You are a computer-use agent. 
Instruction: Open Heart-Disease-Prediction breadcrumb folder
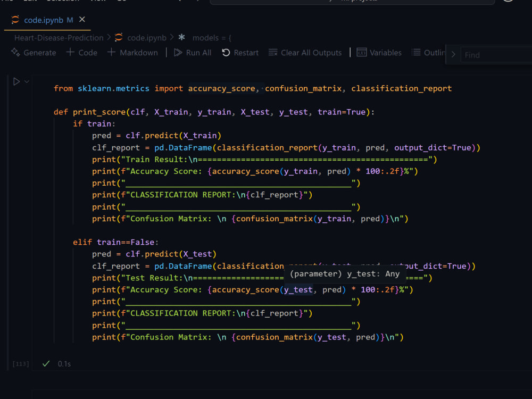(59, 38)
